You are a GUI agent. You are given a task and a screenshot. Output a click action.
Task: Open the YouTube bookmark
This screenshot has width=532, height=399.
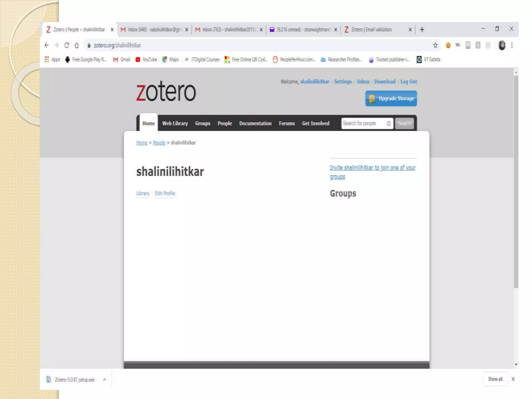(147, 59)
